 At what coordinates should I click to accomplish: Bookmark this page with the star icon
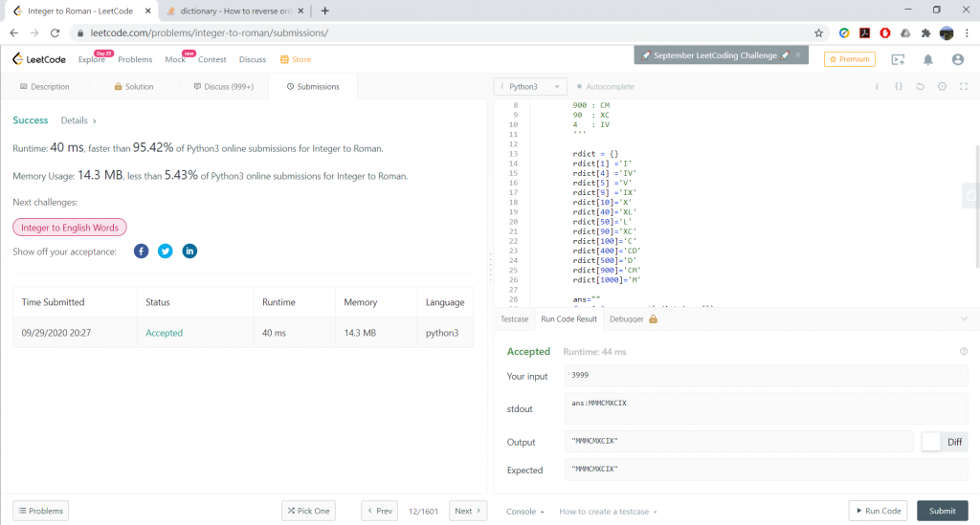coord(819,33)
